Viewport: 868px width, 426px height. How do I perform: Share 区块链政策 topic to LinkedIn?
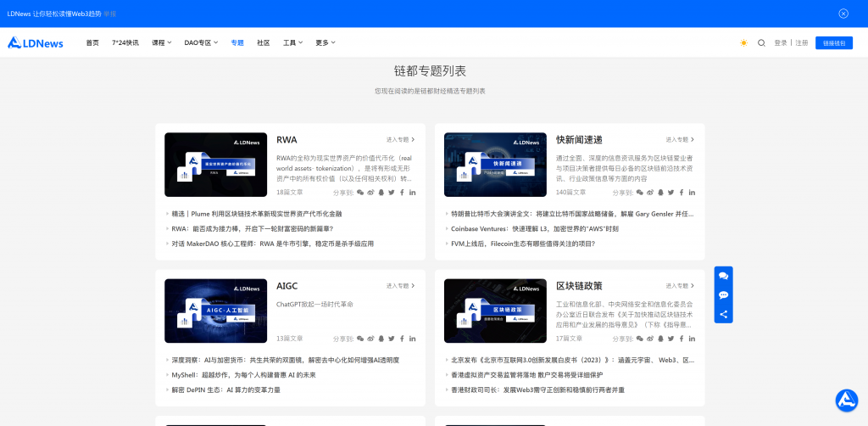[x=692, y=339]
